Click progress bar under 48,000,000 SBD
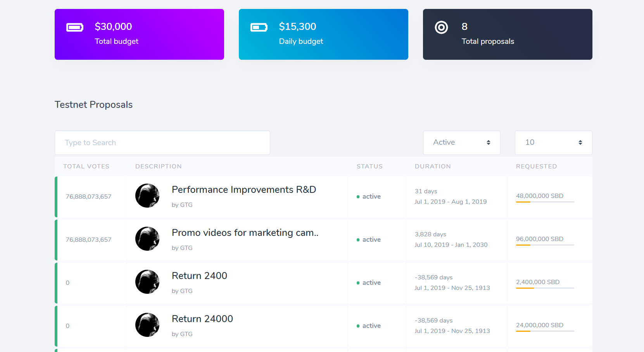Screen dimensions: 644x352 (x=545, y=202)
